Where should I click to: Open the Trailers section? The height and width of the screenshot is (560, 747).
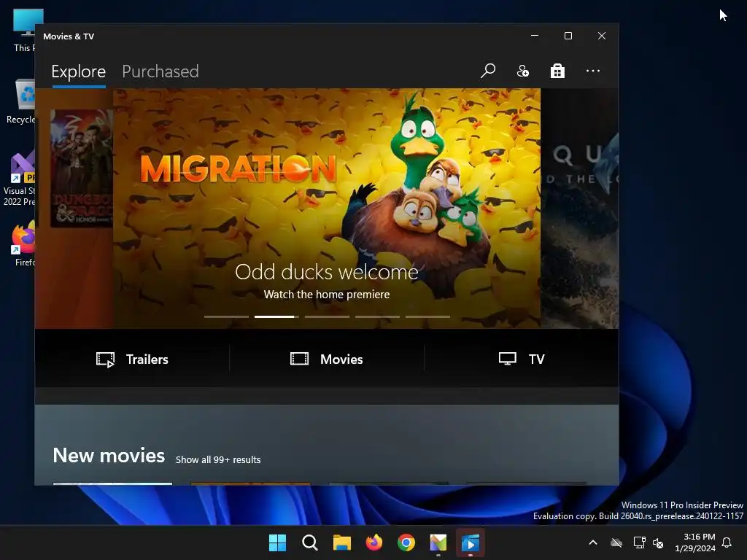pos(132,359)
